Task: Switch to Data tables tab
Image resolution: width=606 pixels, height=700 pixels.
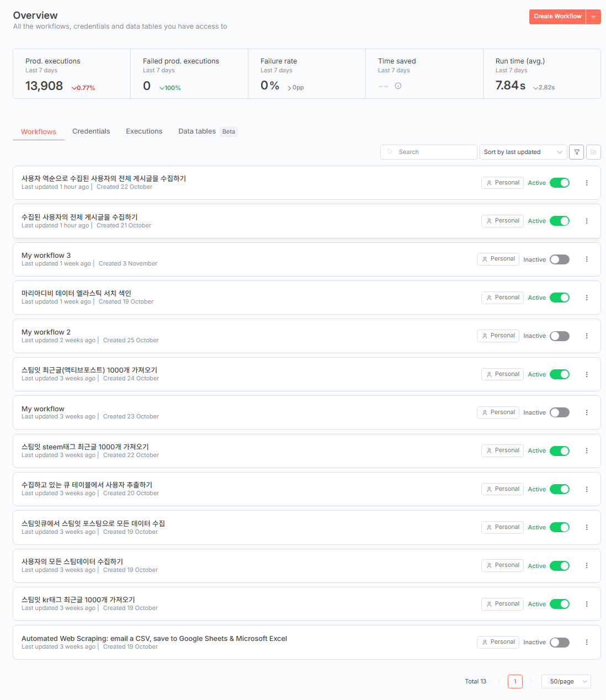Action: (208, 131)
